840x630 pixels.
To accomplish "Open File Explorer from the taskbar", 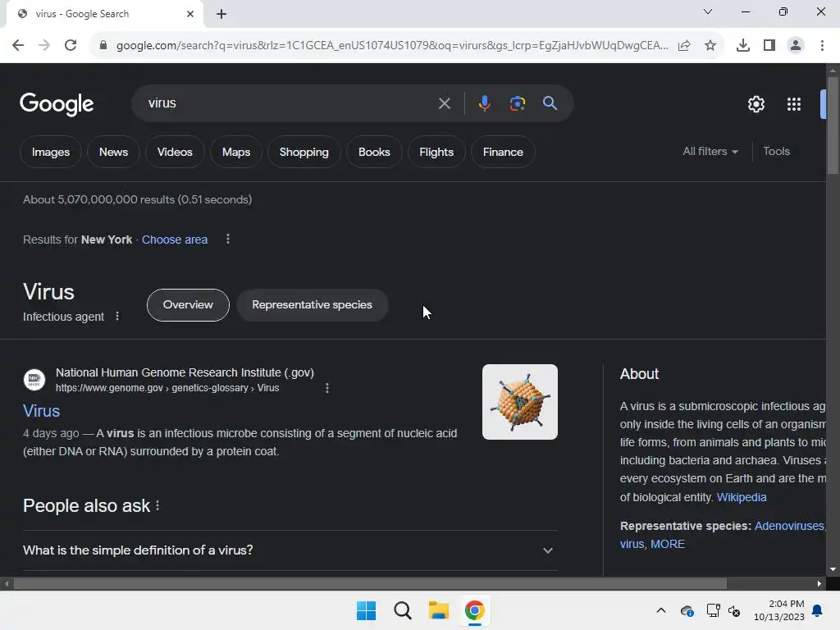I will click(439, 610).
